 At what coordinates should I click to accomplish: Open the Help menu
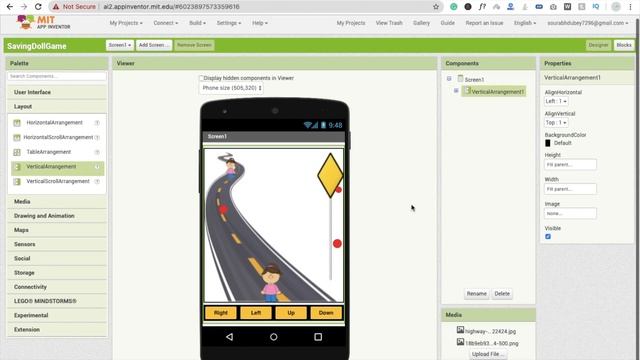pyautogui.click(x=260, y=23)
